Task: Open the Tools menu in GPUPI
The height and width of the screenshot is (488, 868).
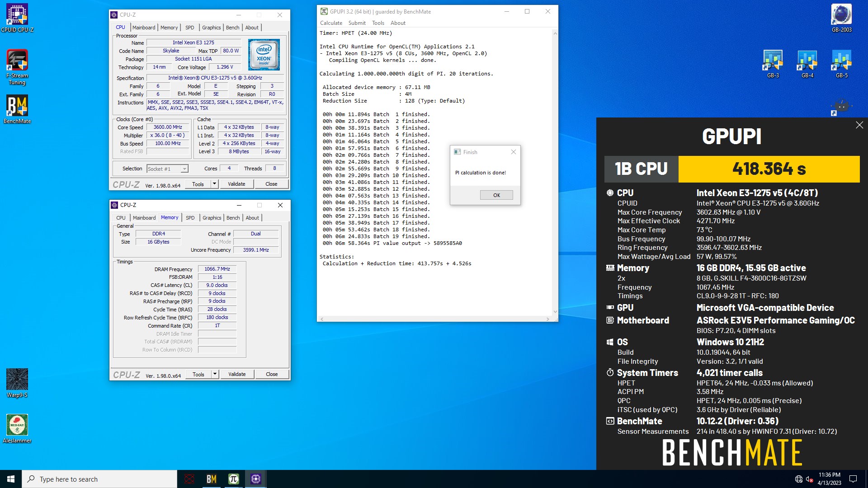Action: pos(378,23)
